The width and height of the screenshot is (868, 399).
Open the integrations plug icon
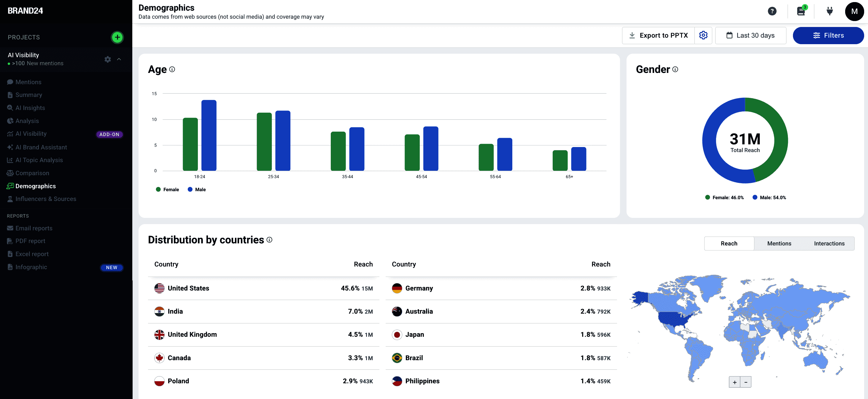tap(830, 11)
